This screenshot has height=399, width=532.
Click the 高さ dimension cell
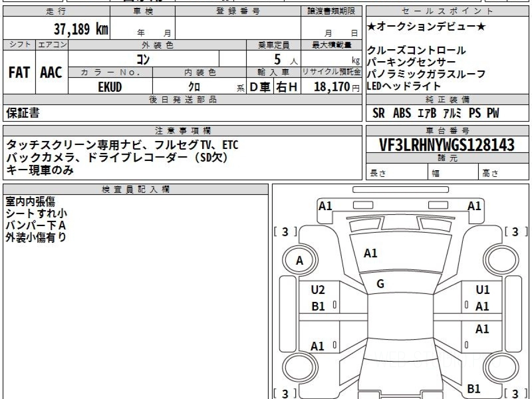click(x=504, y=172)
